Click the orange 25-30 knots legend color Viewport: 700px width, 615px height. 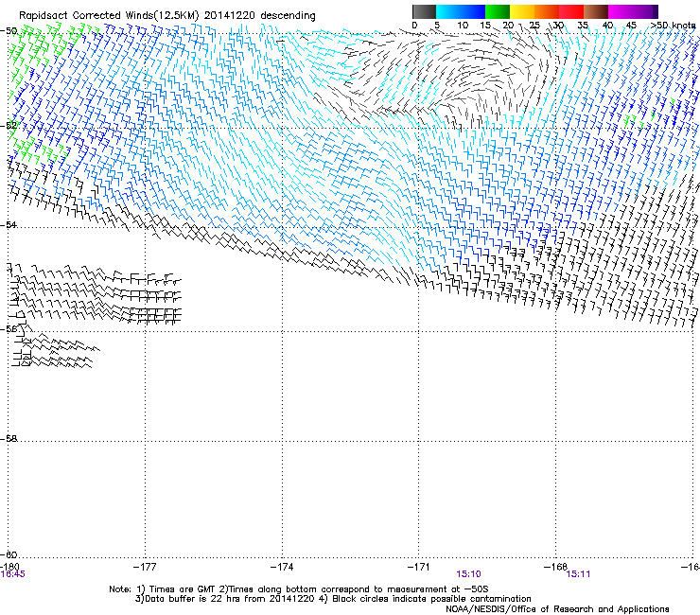(547, 11)
